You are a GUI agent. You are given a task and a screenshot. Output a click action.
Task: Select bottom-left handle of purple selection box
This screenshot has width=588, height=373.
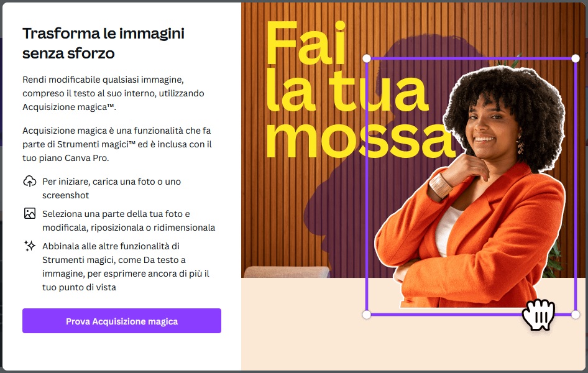pyautogui.click(x=367, y=315)
